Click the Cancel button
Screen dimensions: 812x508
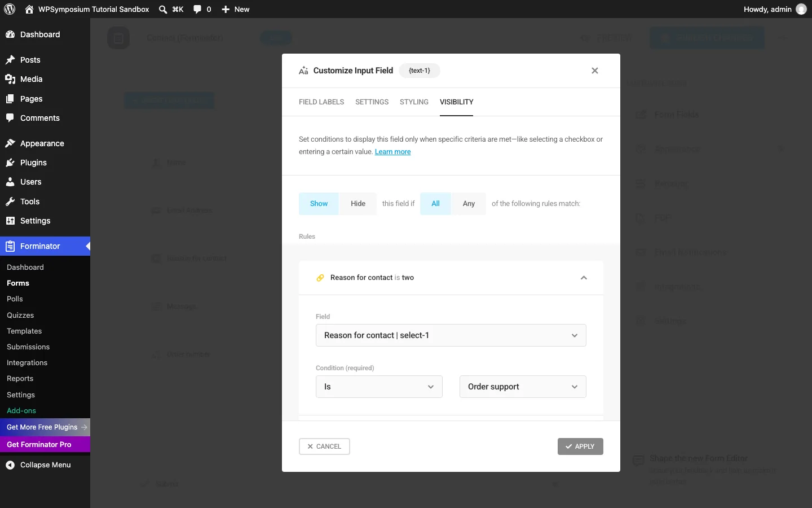coord(324,446)
